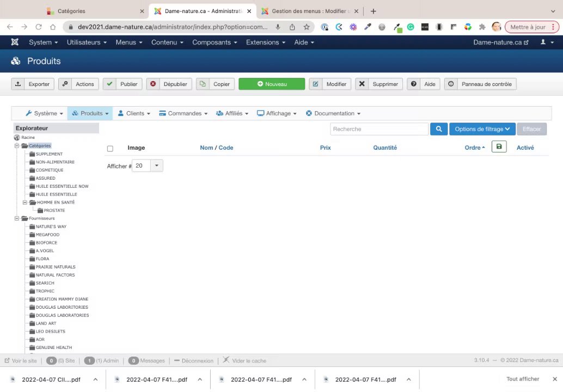Viewport: 563px width, 392px height.
Task: Open the Clients submenu dropdown
Action: tap(134, 113)
